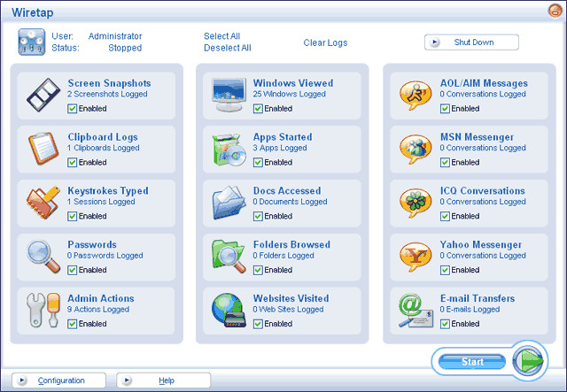Toggle MSN Messenger Enabled checkbox
567x392 pixels.
click(445, 162)
